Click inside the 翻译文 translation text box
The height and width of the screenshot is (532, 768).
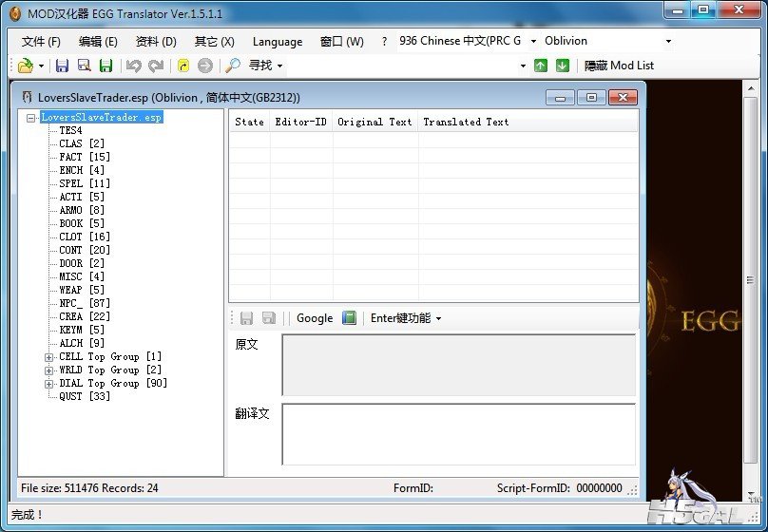click(x=458, y=434)
